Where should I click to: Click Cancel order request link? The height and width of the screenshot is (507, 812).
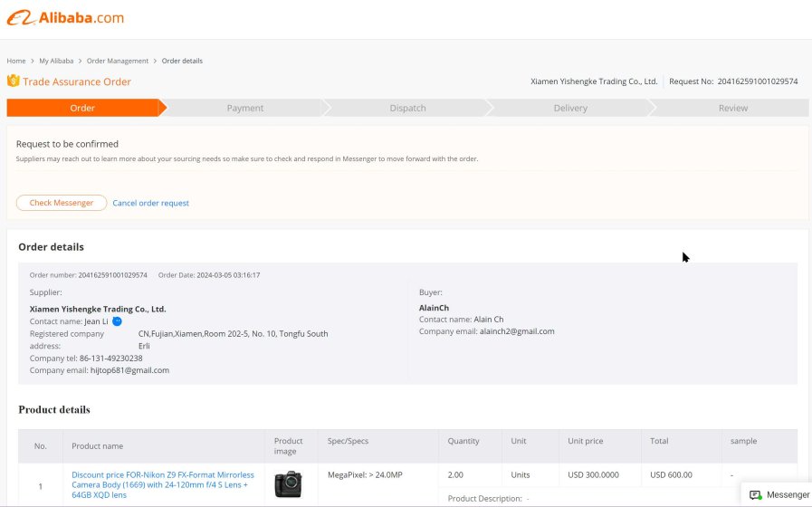tap(150, 203)
